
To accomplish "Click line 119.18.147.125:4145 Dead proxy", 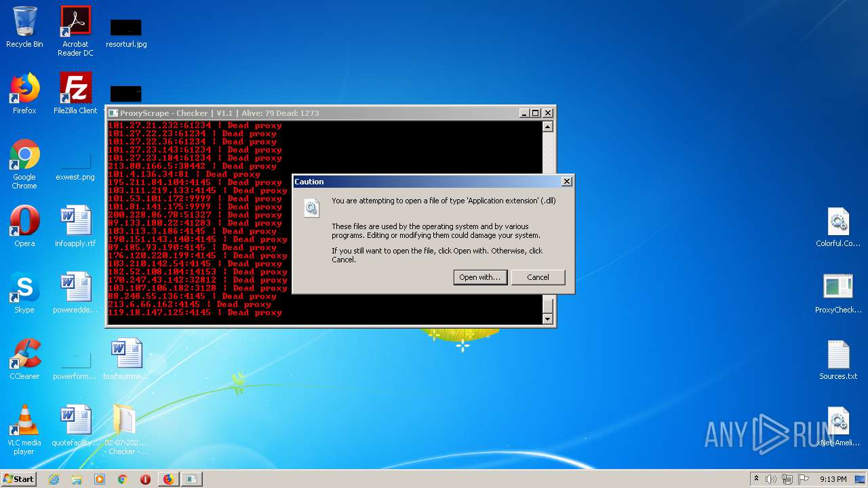I will click(195, 312).
